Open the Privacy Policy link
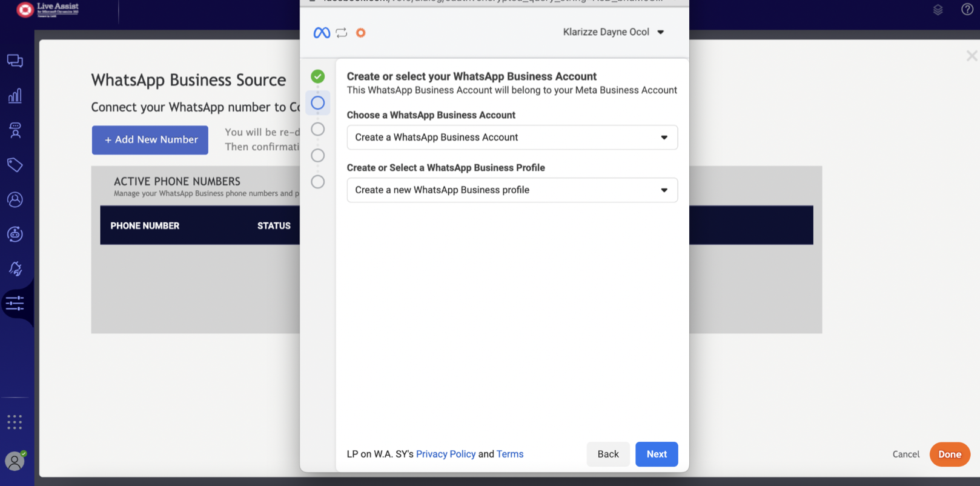This screenshot has width=980, height=486. coord(446,454)
